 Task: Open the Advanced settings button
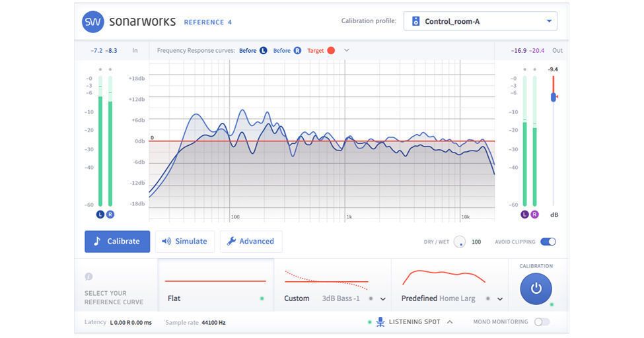[251, 242]
